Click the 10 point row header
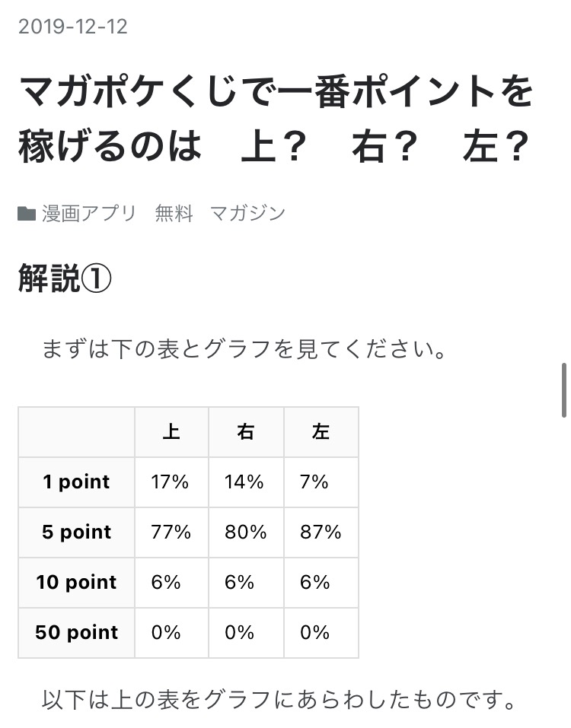The image size is (571, 728). [x=76, y=583]
